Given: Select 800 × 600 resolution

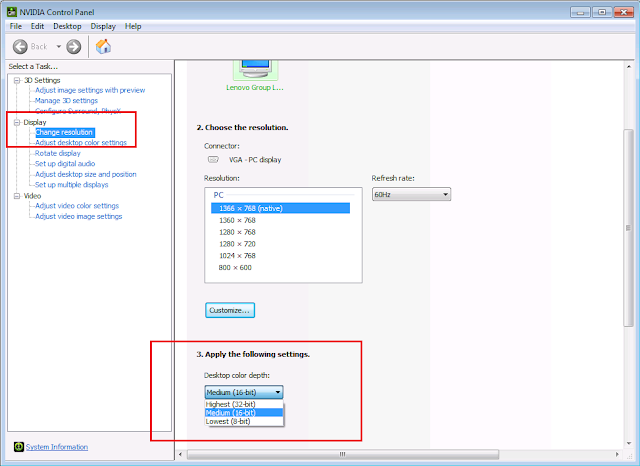Looking at the screenshot, I should (x=235, y=268).
